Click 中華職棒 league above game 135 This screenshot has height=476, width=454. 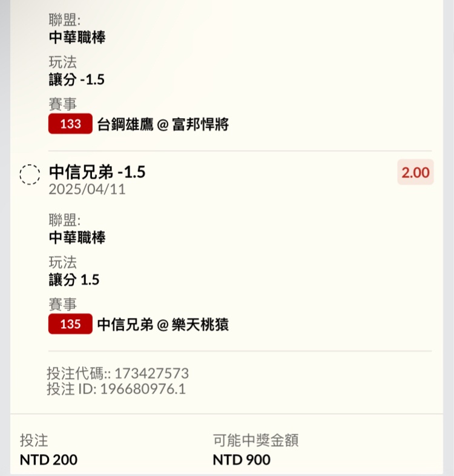coord(77,237)
